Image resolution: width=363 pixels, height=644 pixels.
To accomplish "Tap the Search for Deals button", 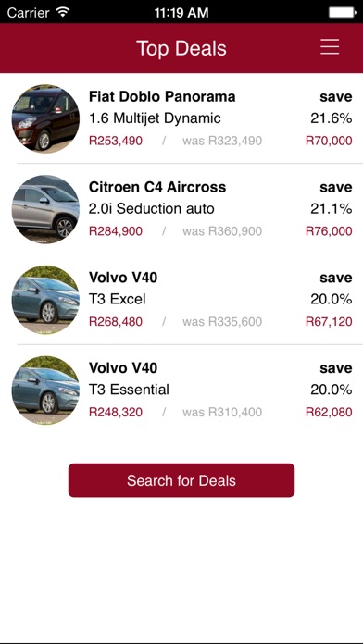I will click(x=181, y=480).
